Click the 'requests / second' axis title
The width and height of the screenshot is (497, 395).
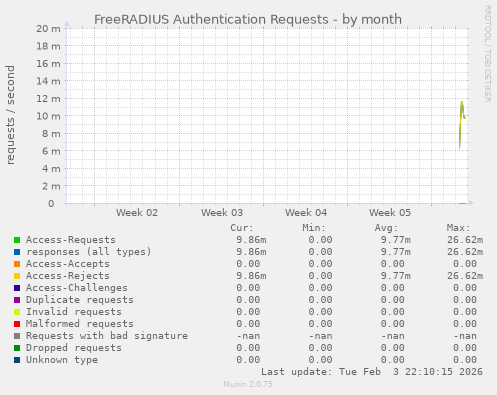coord(10,115)
